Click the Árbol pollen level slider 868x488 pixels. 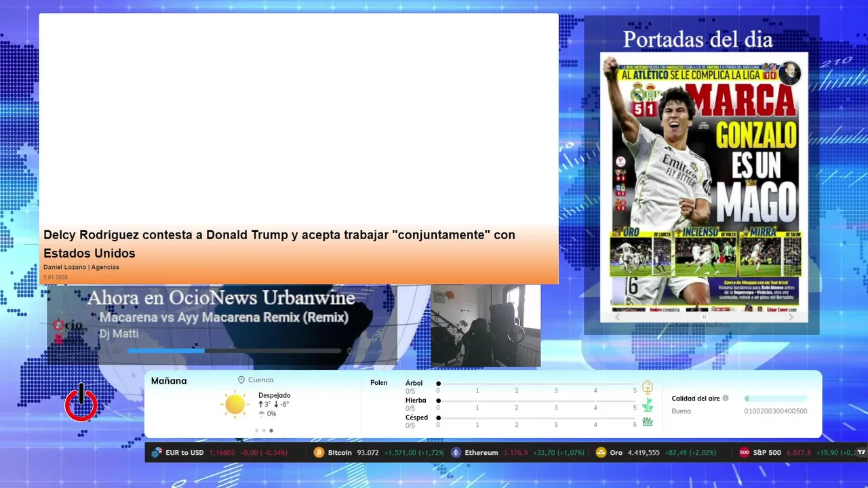pyautogui.click(x=536, y=384)
